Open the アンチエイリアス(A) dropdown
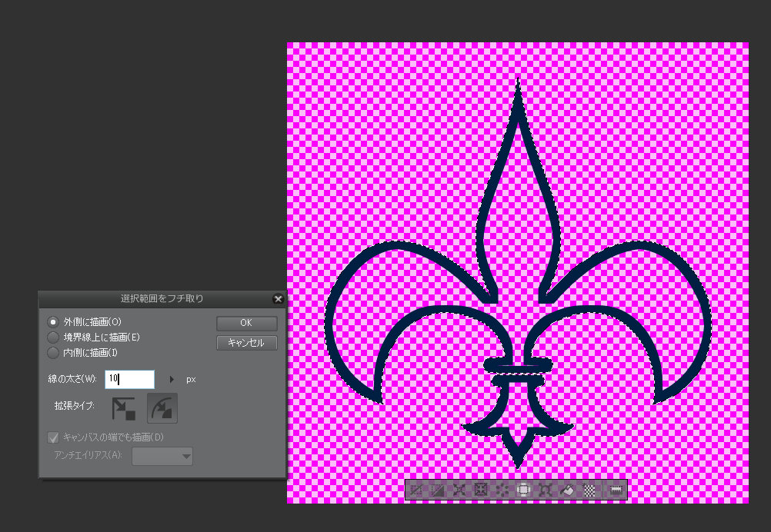 click(x=162, y=456)
